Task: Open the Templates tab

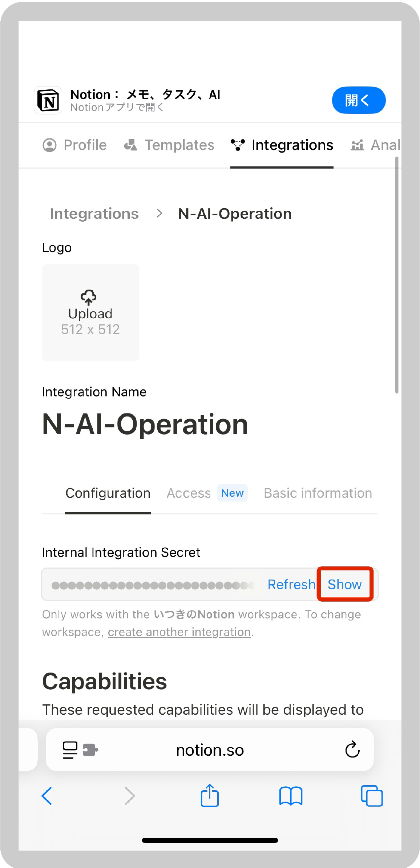Action: tap(169, 145)
